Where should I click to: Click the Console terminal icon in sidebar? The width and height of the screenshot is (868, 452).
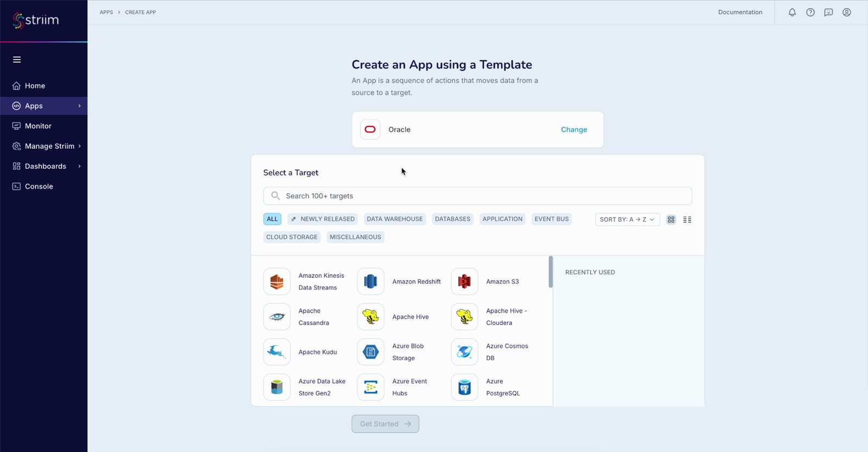point(16,186)
